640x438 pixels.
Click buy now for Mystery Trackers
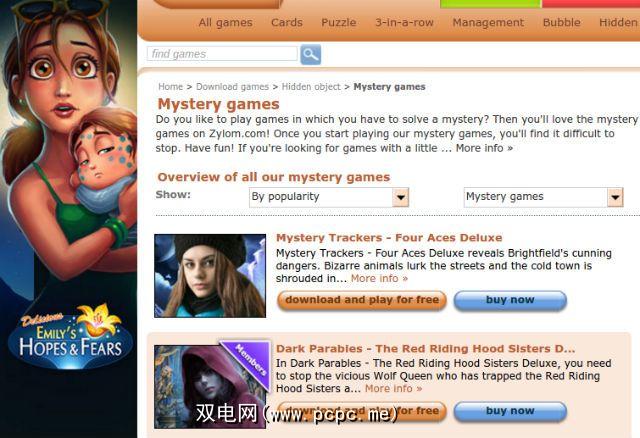tap(510, 300)
